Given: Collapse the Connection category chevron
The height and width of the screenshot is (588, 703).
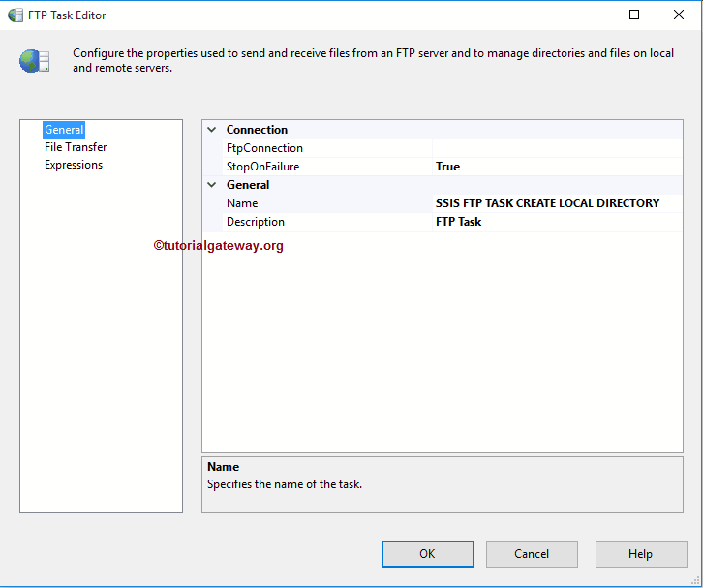Looking at the screenshot, I should (x=212, y=130).
